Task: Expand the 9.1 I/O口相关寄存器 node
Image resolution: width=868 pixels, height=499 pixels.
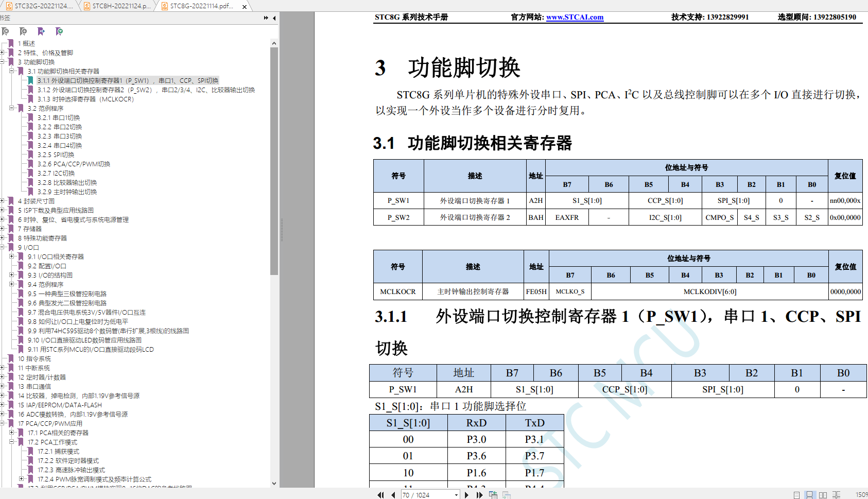Action: pos(12,256)
